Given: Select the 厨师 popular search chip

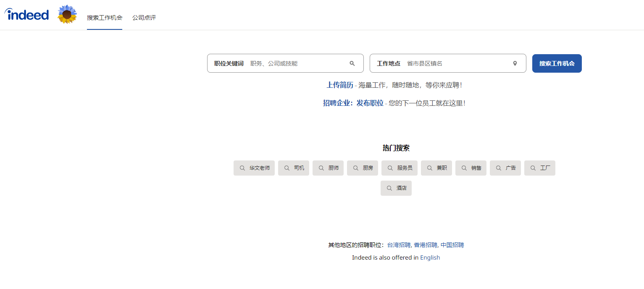Looking at the screenshot, I should [x=328, y=168].
